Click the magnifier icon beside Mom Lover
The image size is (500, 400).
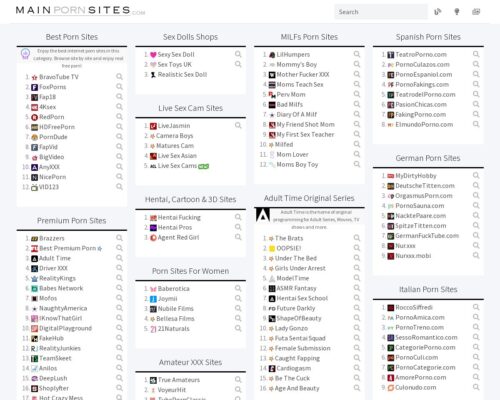pyautogui.click(x=357, y=154)
